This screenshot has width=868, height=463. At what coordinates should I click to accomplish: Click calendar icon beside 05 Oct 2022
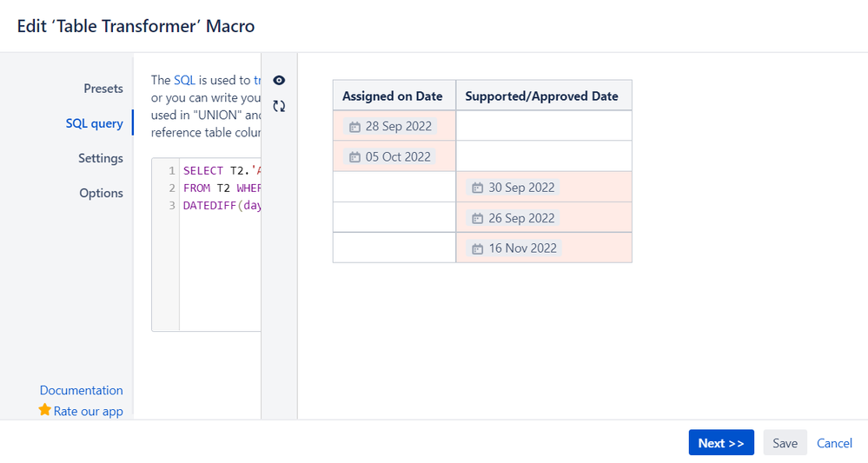click(354, 157)
